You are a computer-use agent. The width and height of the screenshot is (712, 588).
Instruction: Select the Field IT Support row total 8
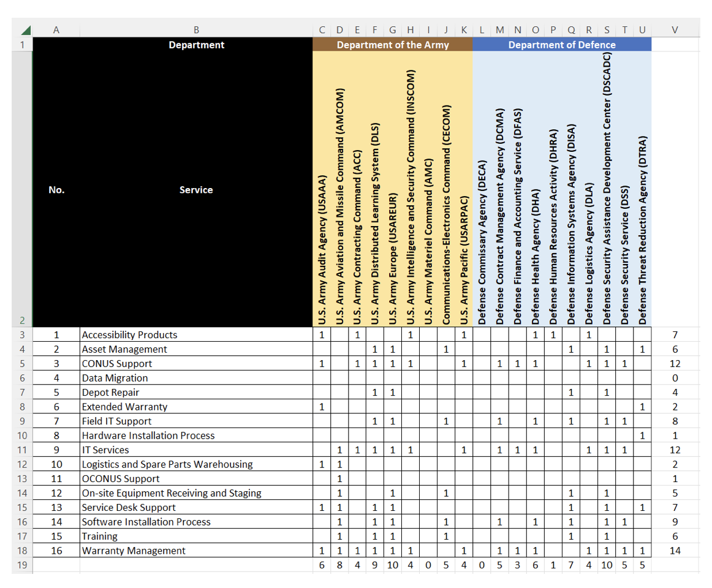675,421
